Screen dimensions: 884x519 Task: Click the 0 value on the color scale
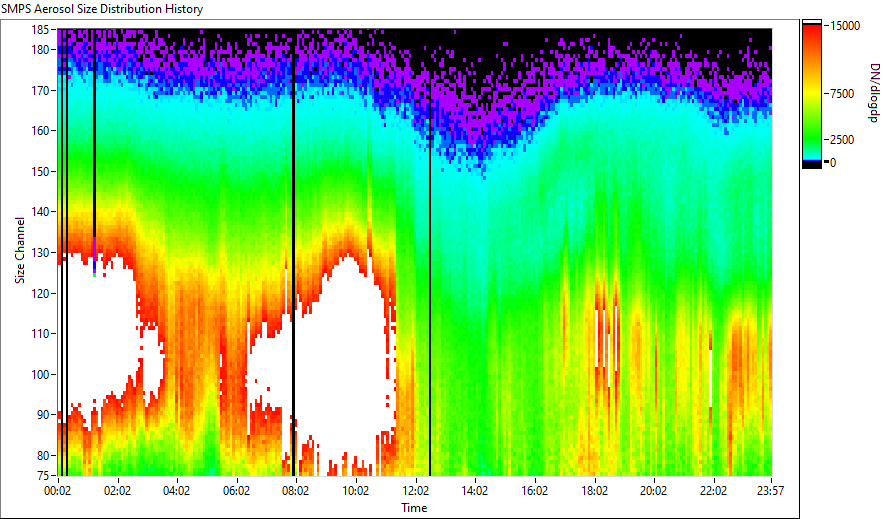(833, 163)
